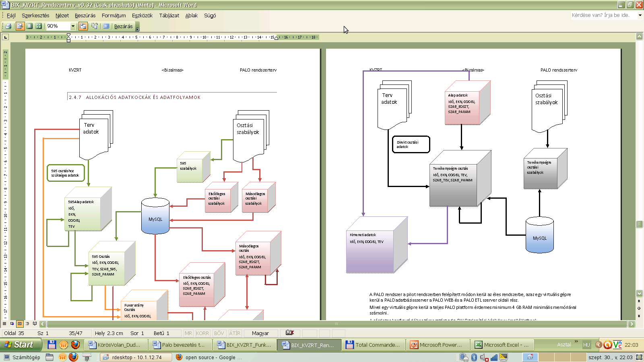This screenshot has width=644, height=362.
Task: Click Bezárás to close print preview
Action: pyautogui.click(x=123, y=26)
